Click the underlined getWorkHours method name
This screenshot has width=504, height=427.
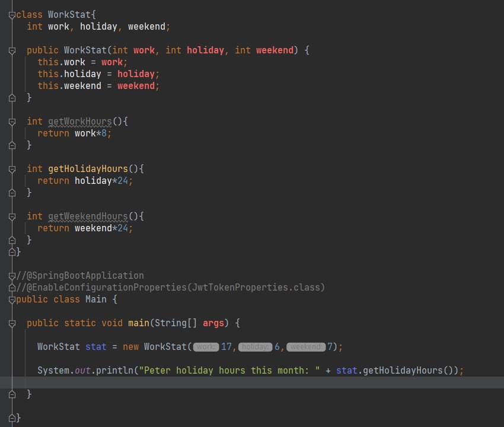[80, 122]
